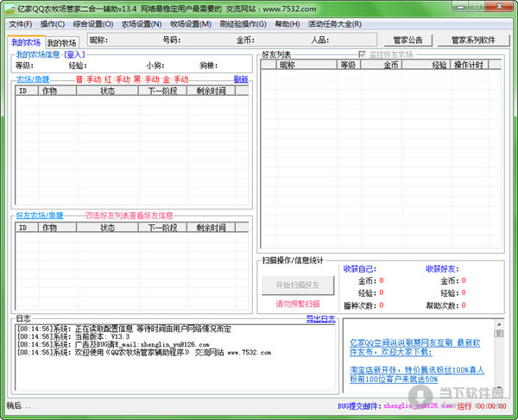The width and height of the screenshot is (518, 420).
Task: Click the application icon in title bar
Action: click(9, 9)
